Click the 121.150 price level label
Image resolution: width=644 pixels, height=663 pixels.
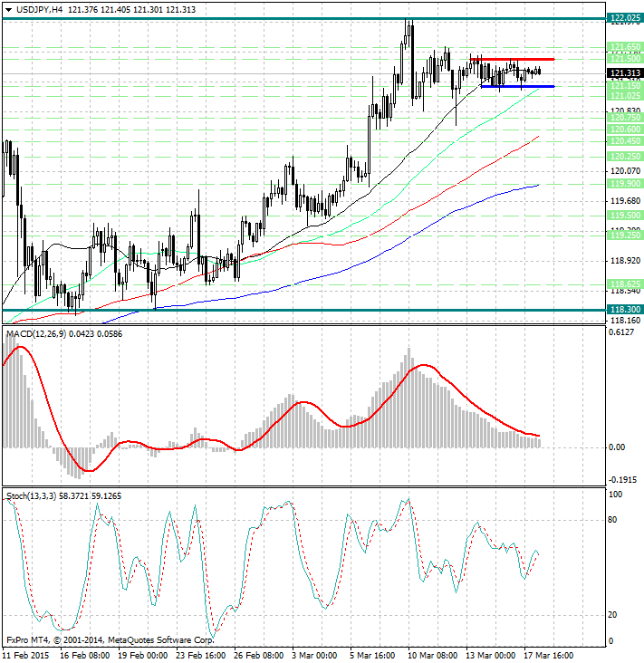pyautogui.click(x=625, y=86)
